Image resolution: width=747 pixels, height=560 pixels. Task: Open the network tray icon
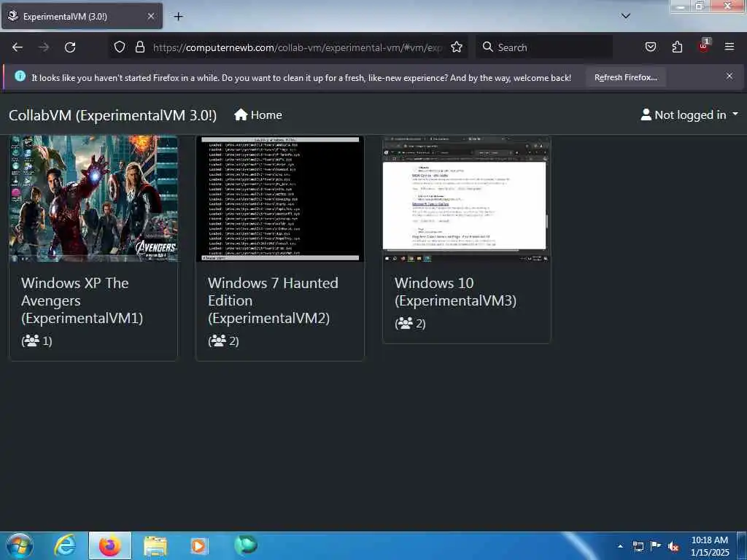pos(638,546)
